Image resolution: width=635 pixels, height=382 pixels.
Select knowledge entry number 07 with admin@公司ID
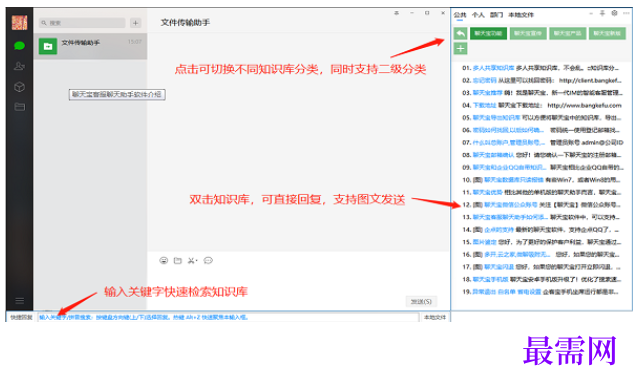pos(542,143)
